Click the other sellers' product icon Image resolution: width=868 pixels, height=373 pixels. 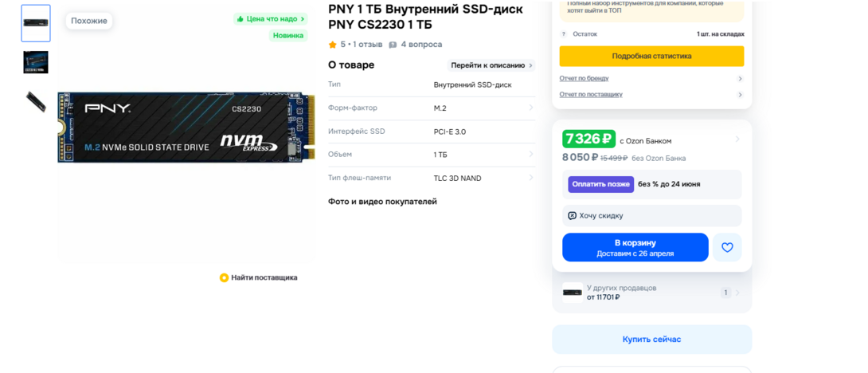pos(572,293)
